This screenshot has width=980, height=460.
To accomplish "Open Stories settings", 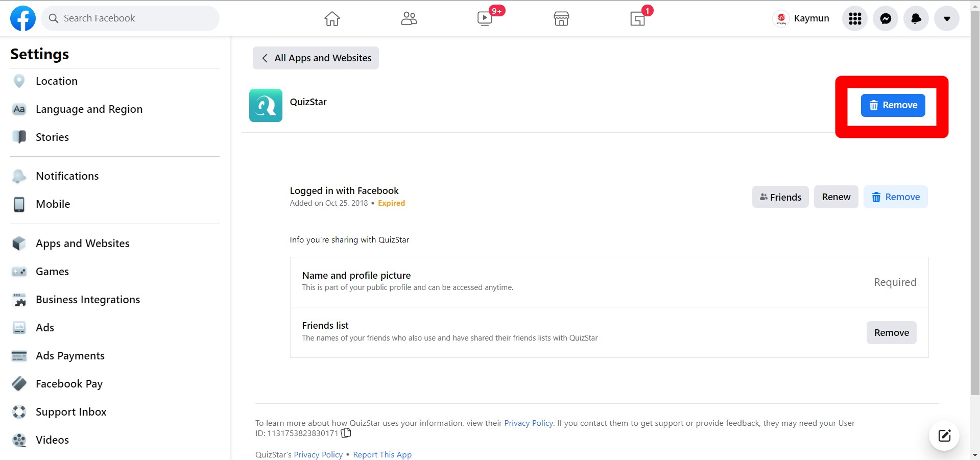I will tap(115, 137).
